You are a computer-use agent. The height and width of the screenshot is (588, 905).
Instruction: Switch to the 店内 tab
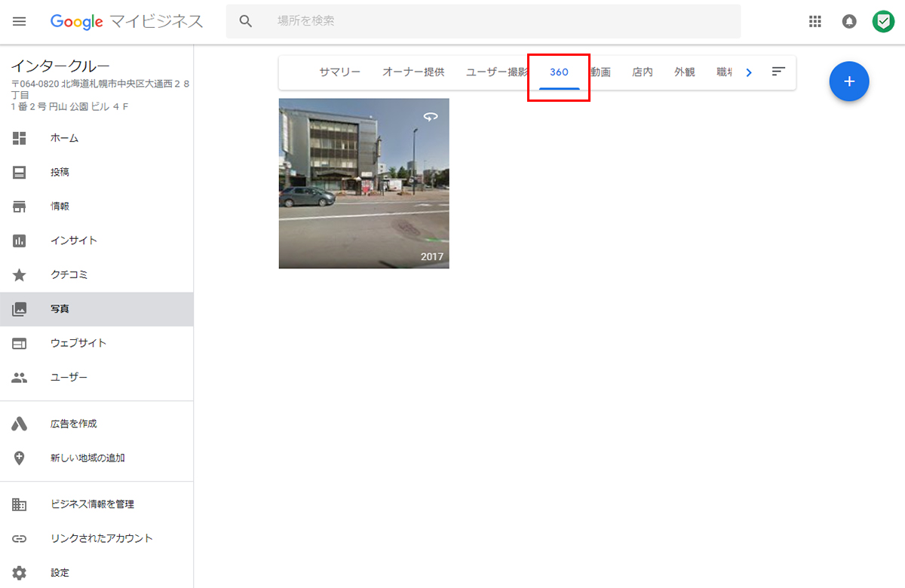(643, 72)
